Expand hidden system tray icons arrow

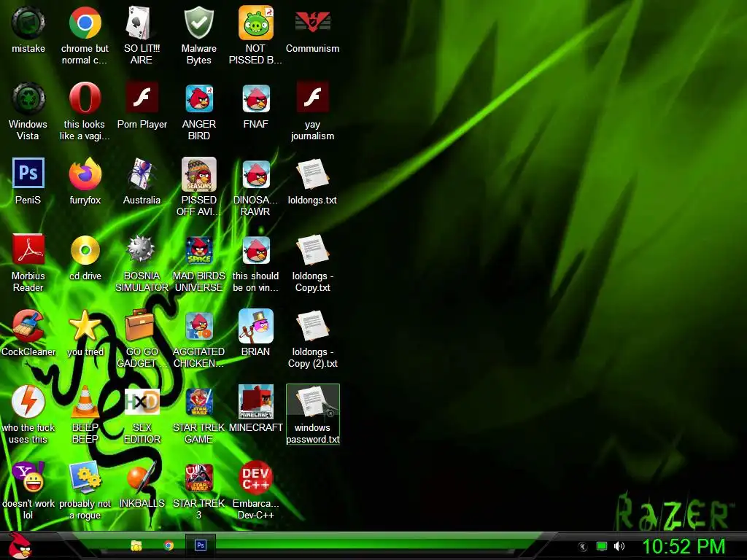pyautogui.click(x=583, y=547)
